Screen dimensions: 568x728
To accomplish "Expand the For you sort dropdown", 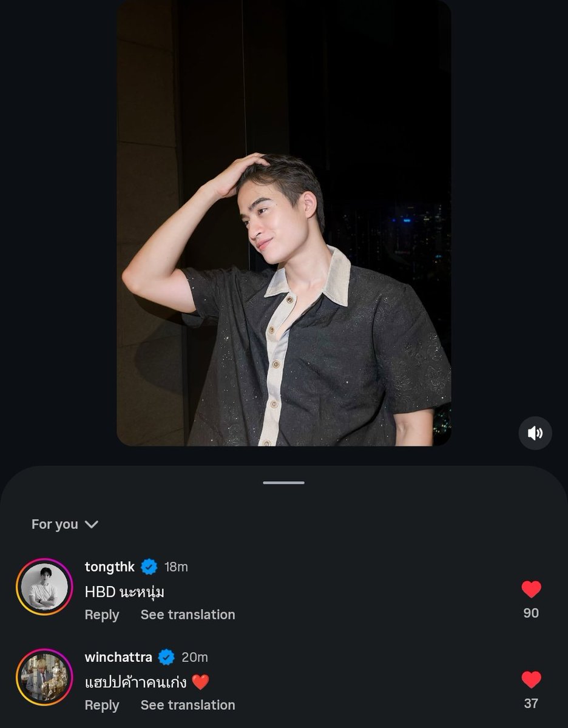I will click(x=65, y=524).
